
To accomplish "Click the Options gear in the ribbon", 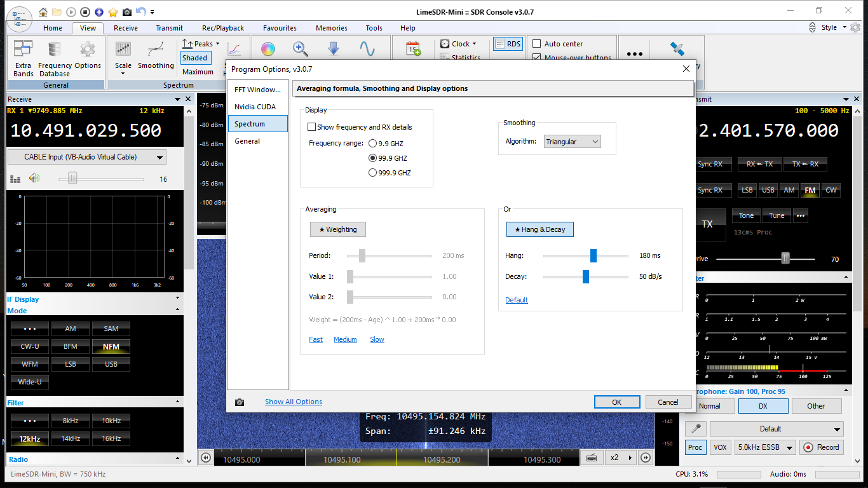I will pos(88,56).
